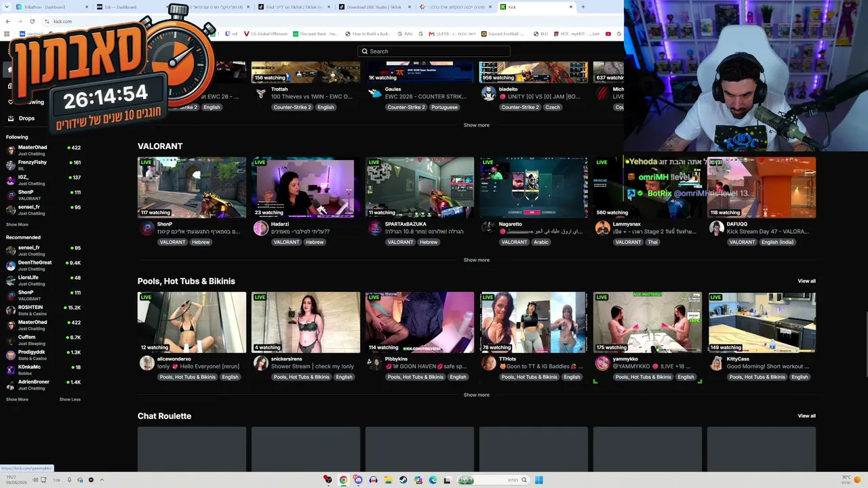The height and width of the screenshot is (488, 868).
Task: Show more Counter-Strike 2 streams
Action: click(476, 125)
